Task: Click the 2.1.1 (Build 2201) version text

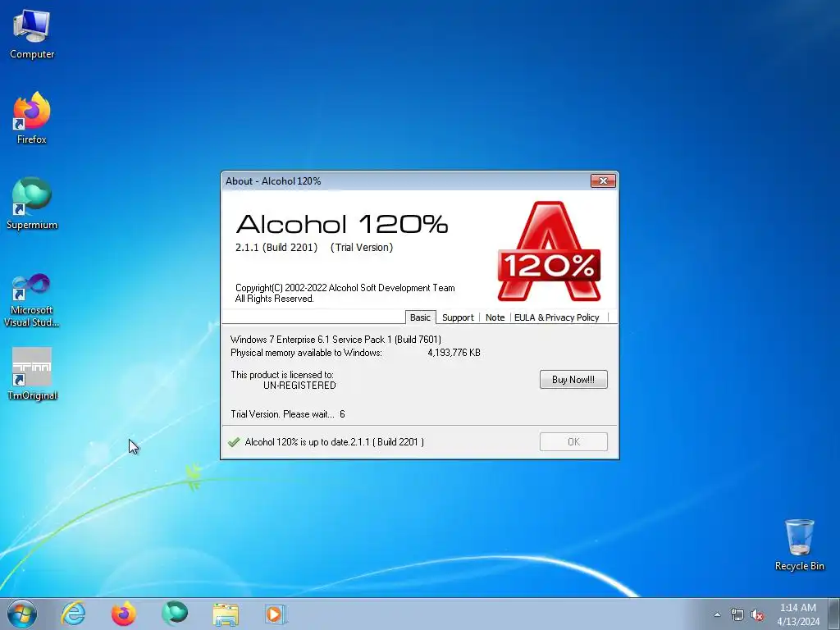Action: [x=276, y=248]
